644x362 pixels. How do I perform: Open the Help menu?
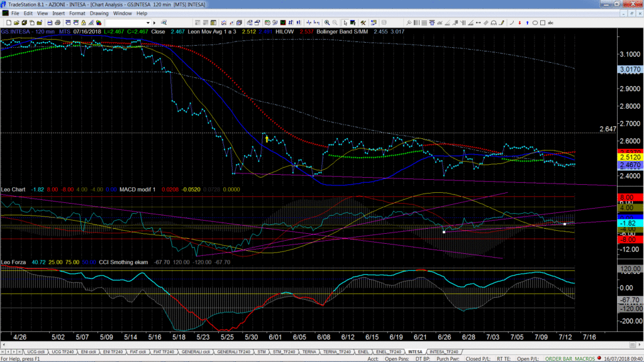[x=142, y=14]
